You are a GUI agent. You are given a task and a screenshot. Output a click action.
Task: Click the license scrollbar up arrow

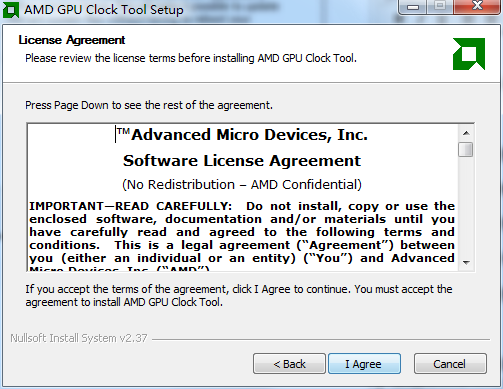click(466, 133)
